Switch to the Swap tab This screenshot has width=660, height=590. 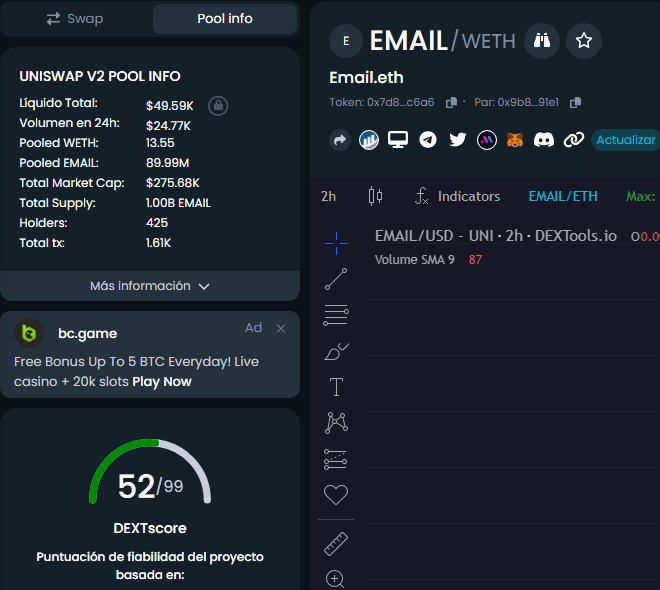pyautogui.click(x=75, y=19)
